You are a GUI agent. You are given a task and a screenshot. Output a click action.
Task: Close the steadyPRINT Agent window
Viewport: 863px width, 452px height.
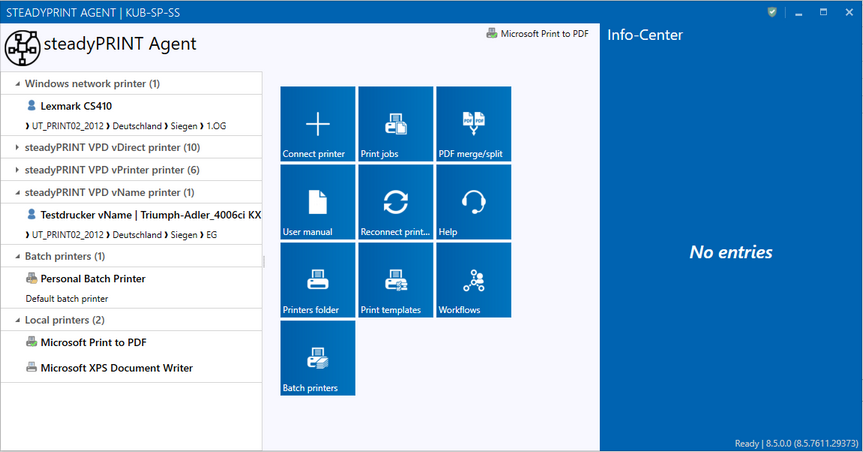tap(849, 12)
